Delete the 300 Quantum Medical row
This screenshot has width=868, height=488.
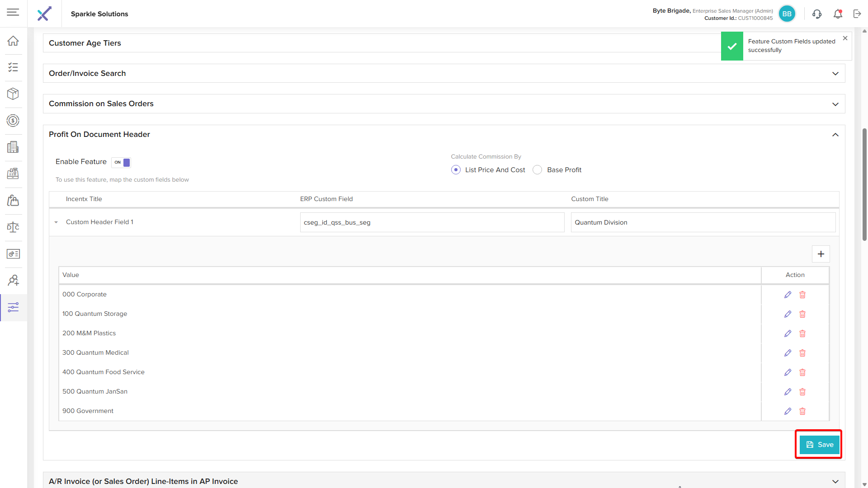pyautogui.click(x=802, y=353)
